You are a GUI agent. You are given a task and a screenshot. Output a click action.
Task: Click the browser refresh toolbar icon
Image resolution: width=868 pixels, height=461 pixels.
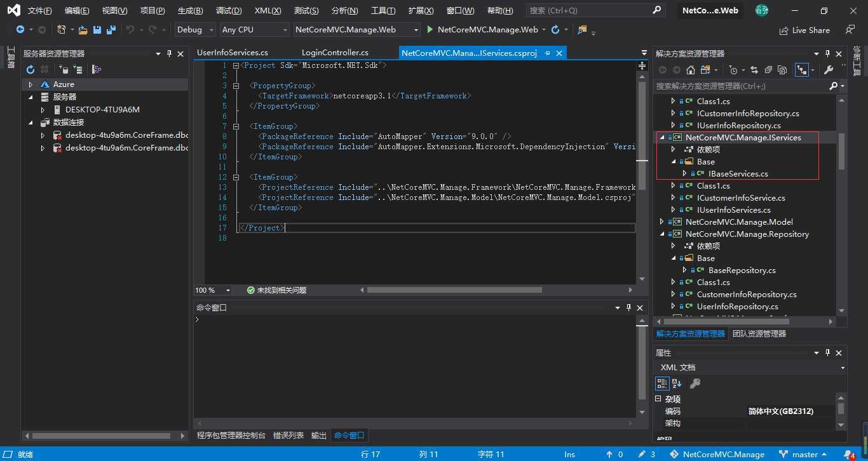555,30
